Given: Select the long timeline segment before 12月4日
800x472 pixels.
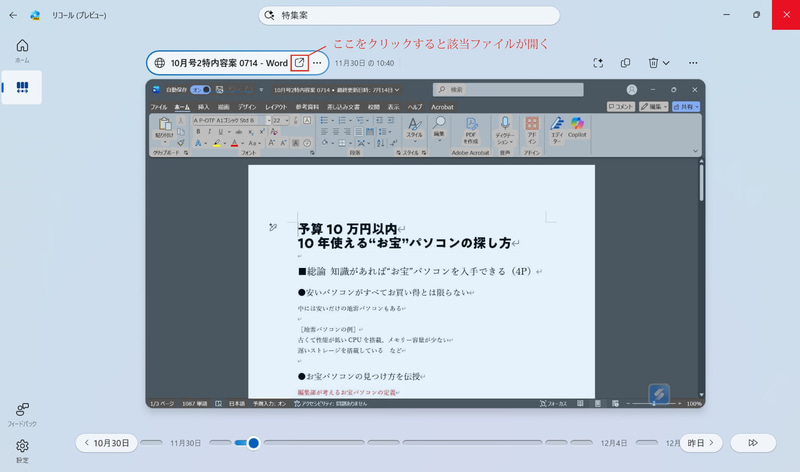Looking at the screenshot, I should tap(472, 442).
